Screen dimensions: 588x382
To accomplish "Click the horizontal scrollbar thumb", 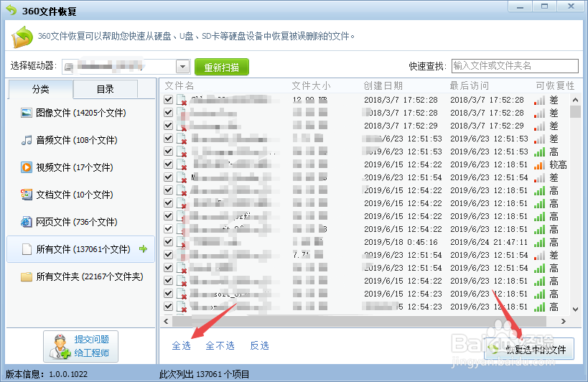I will [359, 321].
